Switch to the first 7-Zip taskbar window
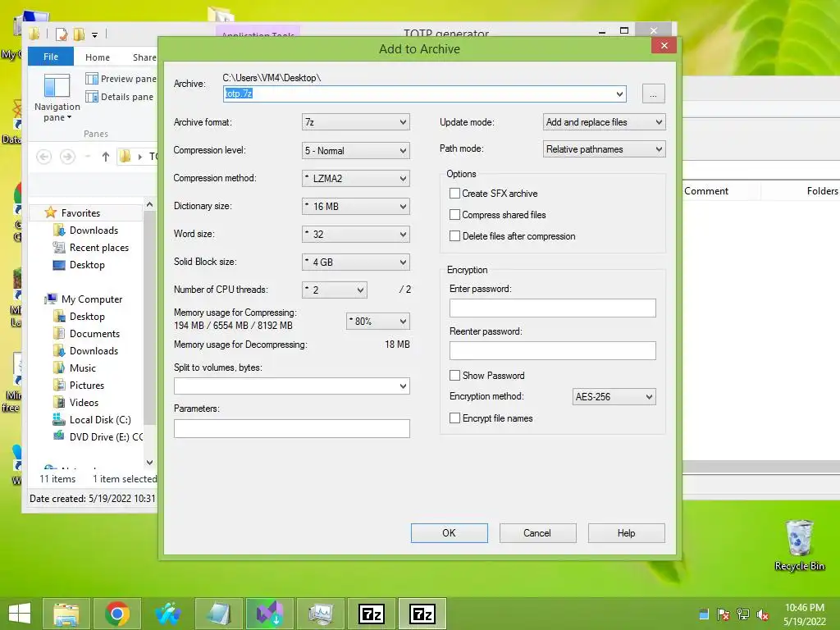 point(372,614)
